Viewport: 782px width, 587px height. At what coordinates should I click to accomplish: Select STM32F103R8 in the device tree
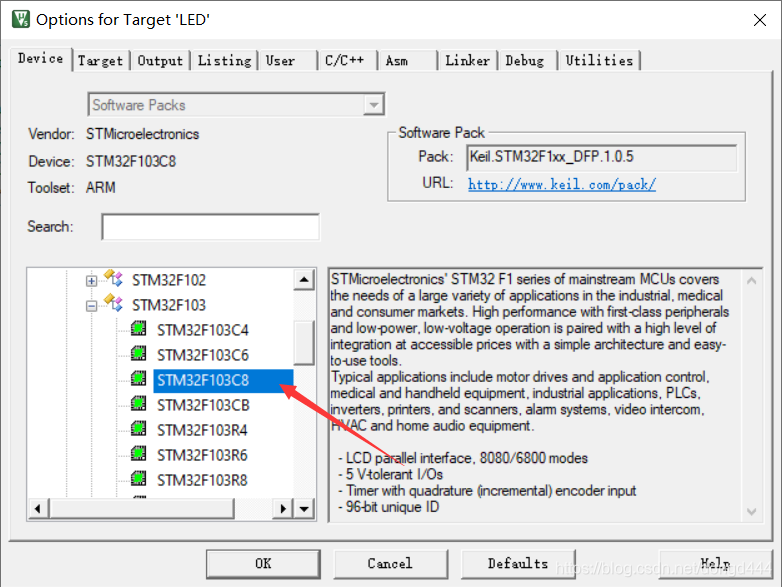202,480
